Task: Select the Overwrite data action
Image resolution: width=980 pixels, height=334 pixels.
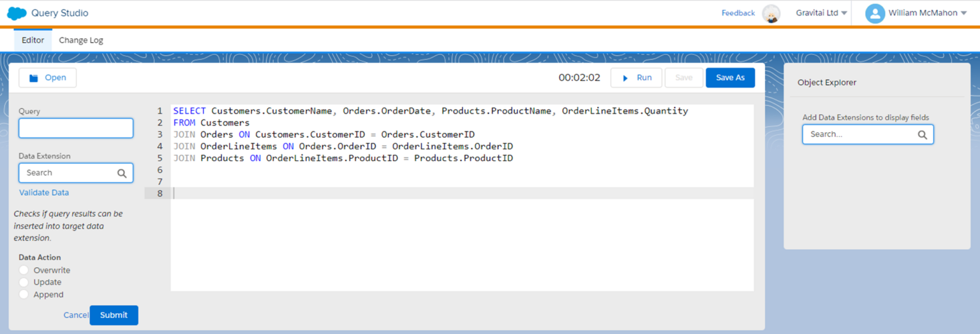Action: click(24, 270)
